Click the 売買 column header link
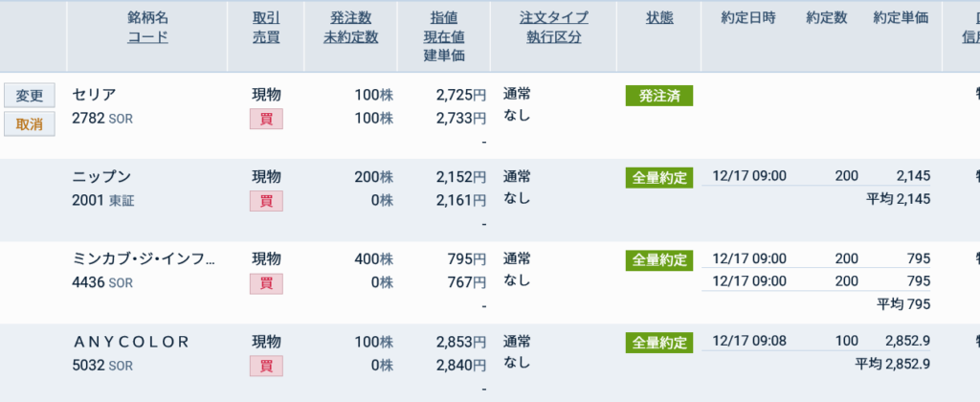The width and height of the screenshot is (980, 402). pyautogui.click(x=266, y=37)
